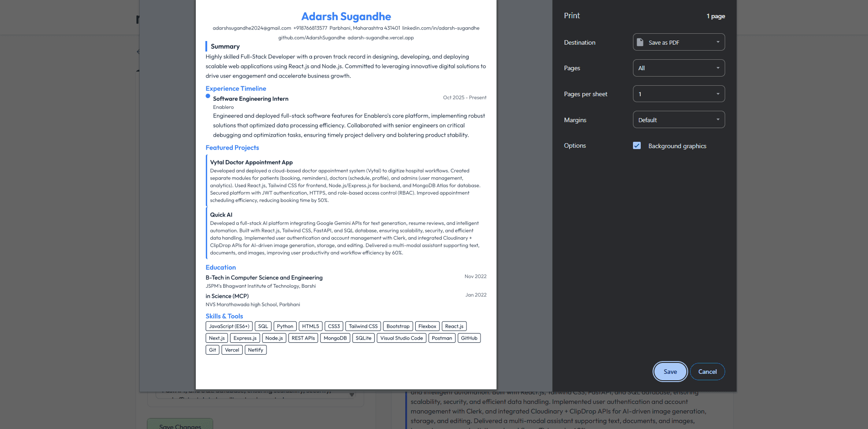Open the Margins dropdown set to Default
This screenshot has width=868, height=429.
click(x=679, y=119)
